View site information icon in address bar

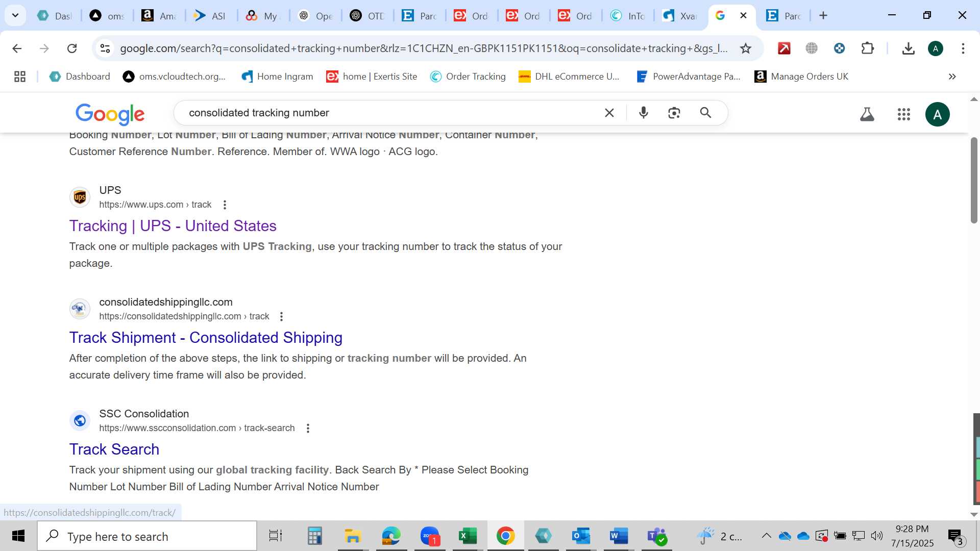click(x=105, y=48)
